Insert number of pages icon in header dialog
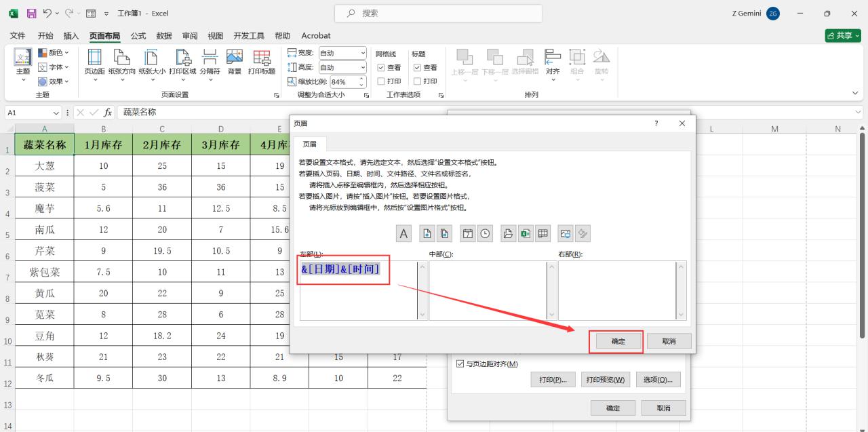The width and height of the screenshot is (868, 432). click(x=444, y=234)
